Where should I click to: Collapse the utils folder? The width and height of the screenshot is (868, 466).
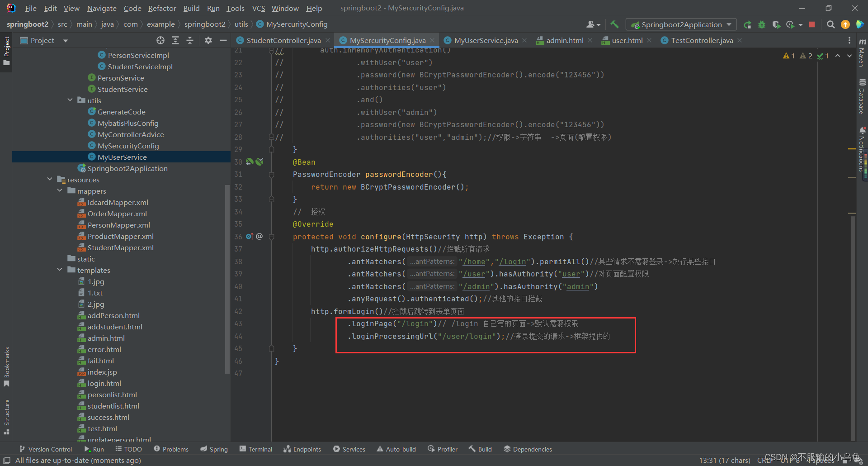[x=70, y=100]
